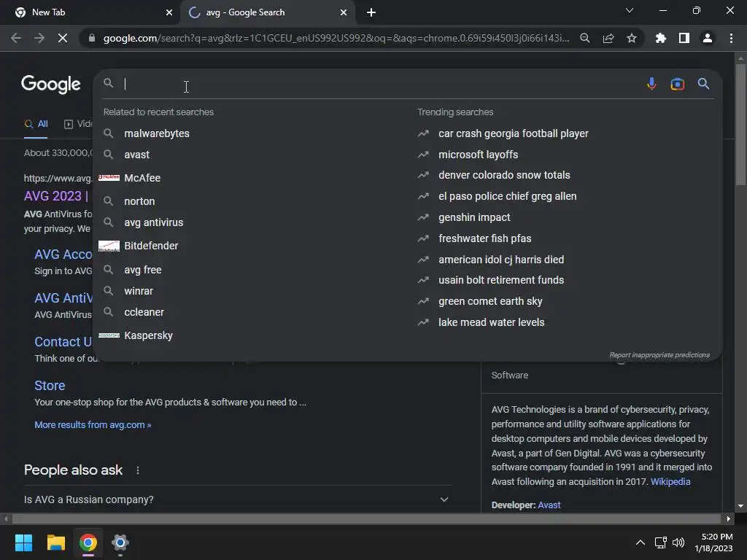747x560 pixels.
Task: Select the avg antivirus suggestion
Action: [x=153, y=222]
